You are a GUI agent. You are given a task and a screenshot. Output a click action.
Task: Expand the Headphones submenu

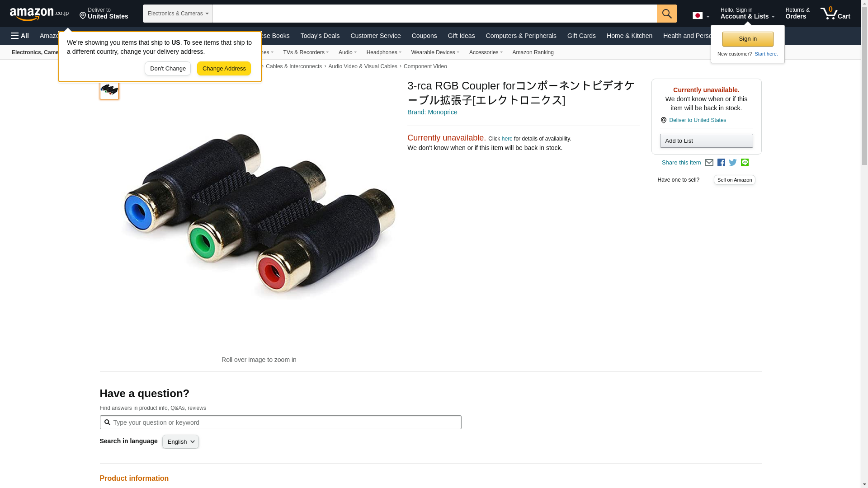[x=384, y=52]
